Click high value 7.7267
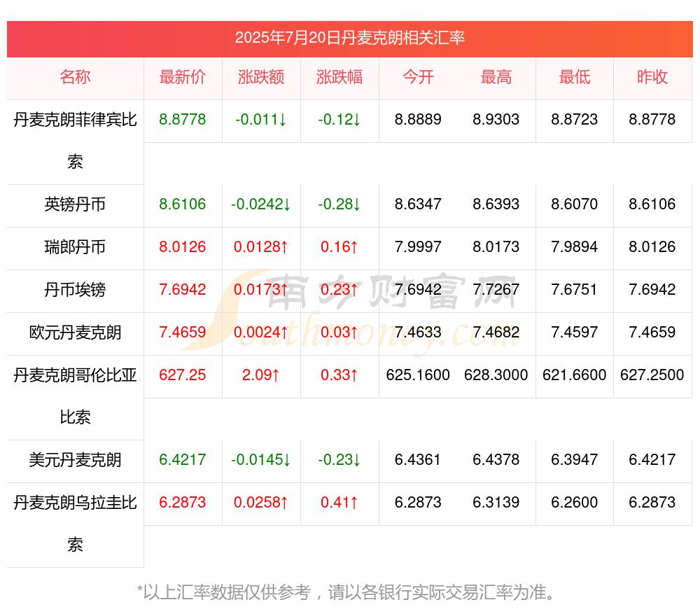 [x=496, y=290]
